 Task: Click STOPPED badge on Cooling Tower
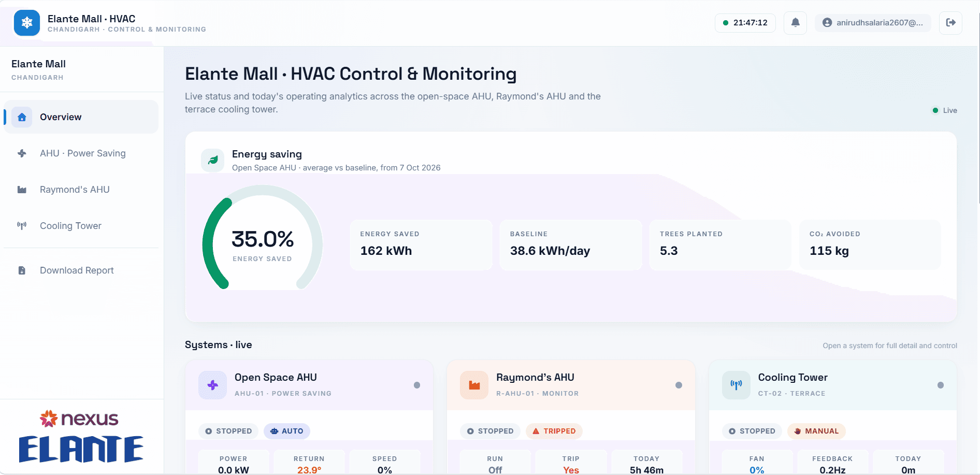pyautogui.click(x=752, y=431)
